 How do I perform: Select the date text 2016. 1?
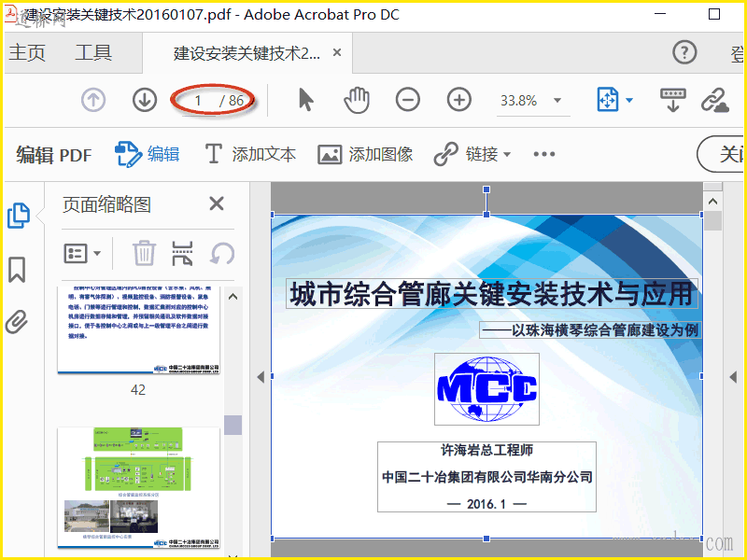tap(486, 504)
